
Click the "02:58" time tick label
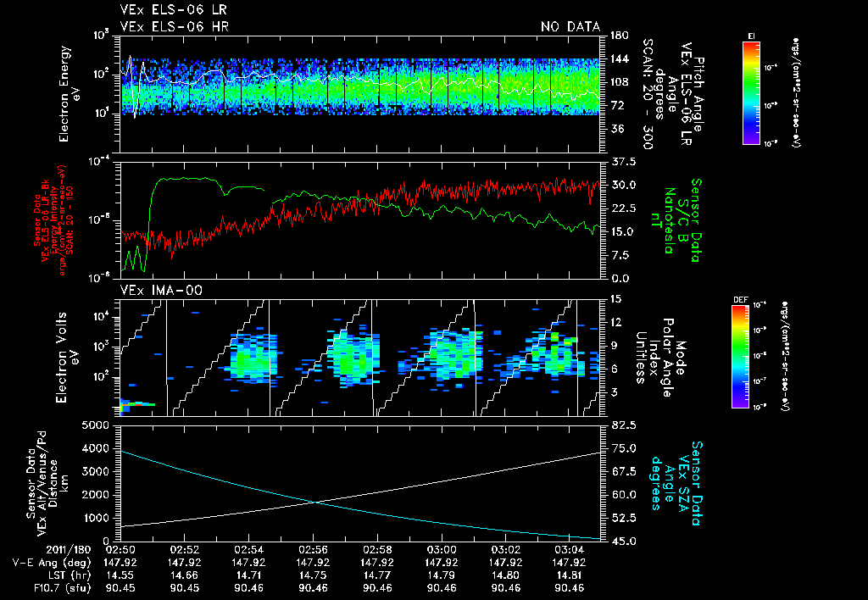click(377, 552)
